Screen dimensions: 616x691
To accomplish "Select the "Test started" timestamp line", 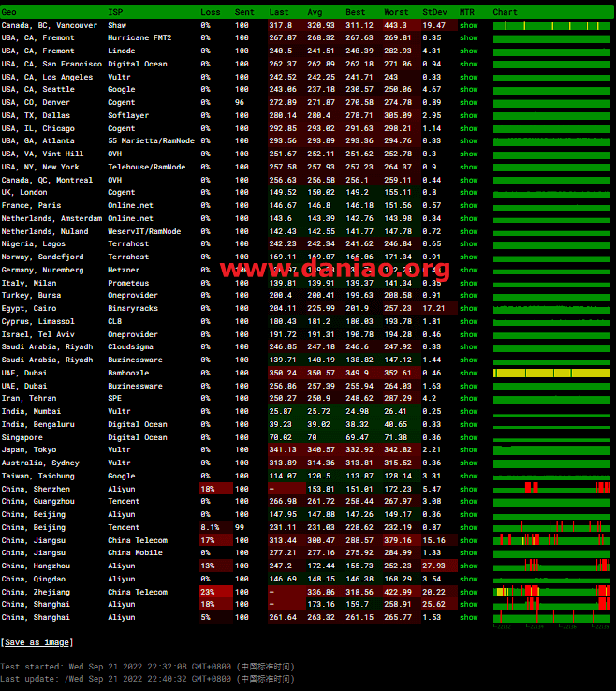I will click(147, 667).
